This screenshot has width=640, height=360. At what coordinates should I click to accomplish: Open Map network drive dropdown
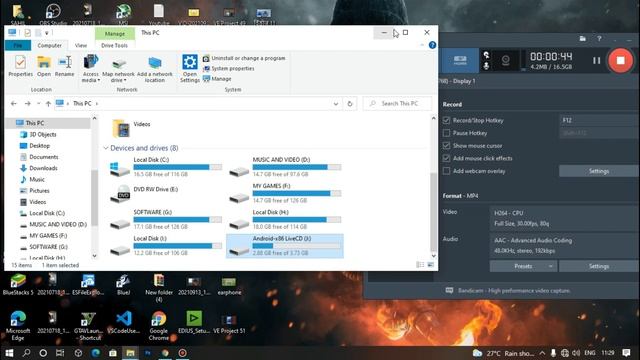click(x=118, y=69)
